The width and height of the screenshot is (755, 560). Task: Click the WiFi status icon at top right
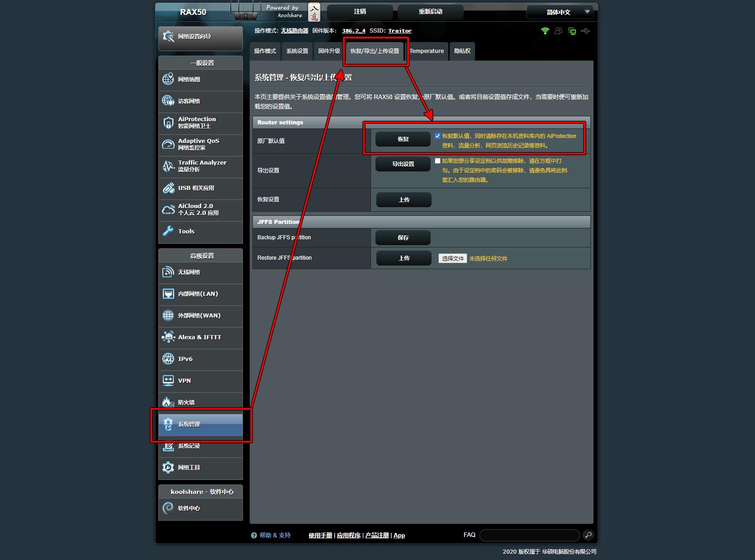coord(545,31)
